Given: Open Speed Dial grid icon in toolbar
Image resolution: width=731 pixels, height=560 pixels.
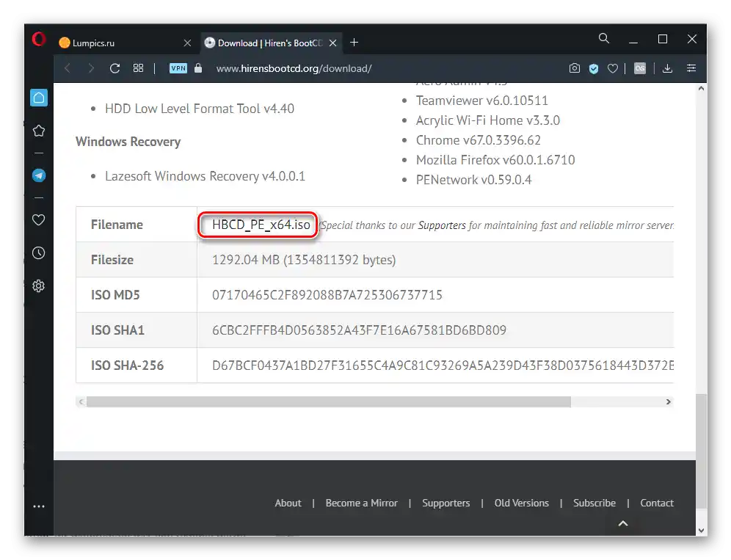Looking at the screenshot, I should point(139,68).
